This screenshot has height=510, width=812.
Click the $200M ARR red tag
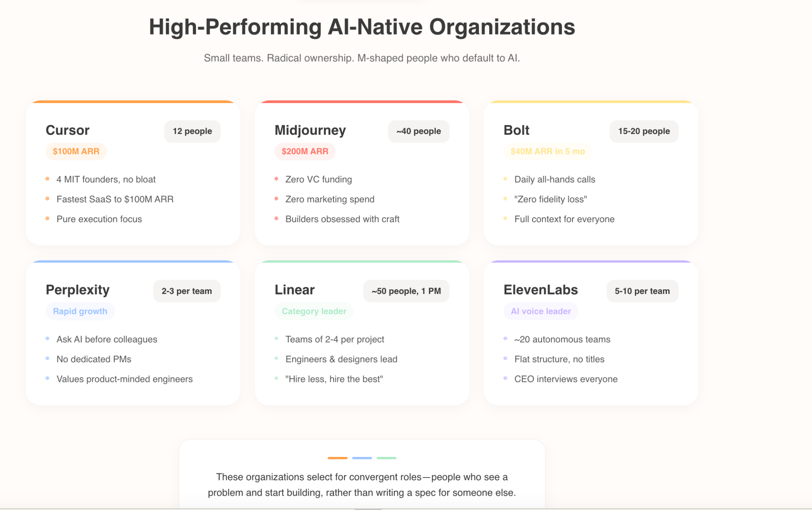[305, 151]
